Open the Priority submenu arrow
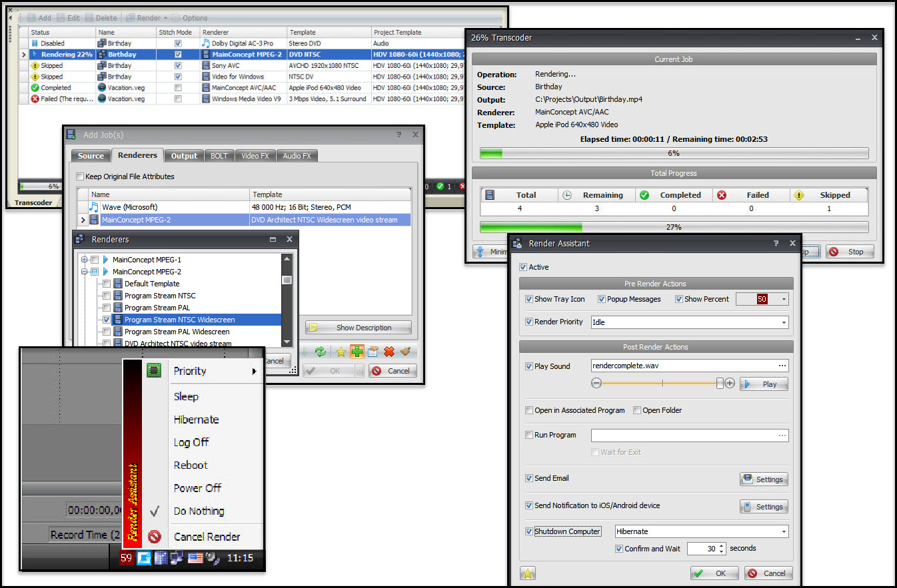 255,372
